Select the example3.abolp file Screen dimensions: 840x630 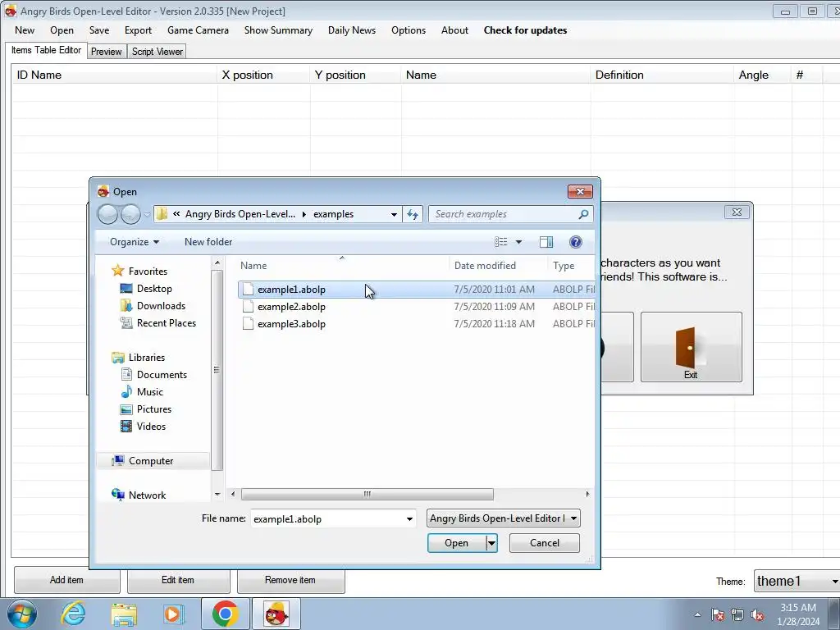(x=291, y=323)
